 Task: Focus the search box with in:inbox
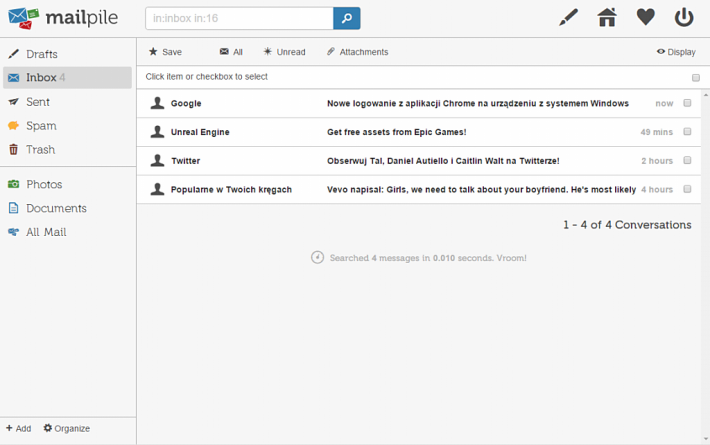240,18
